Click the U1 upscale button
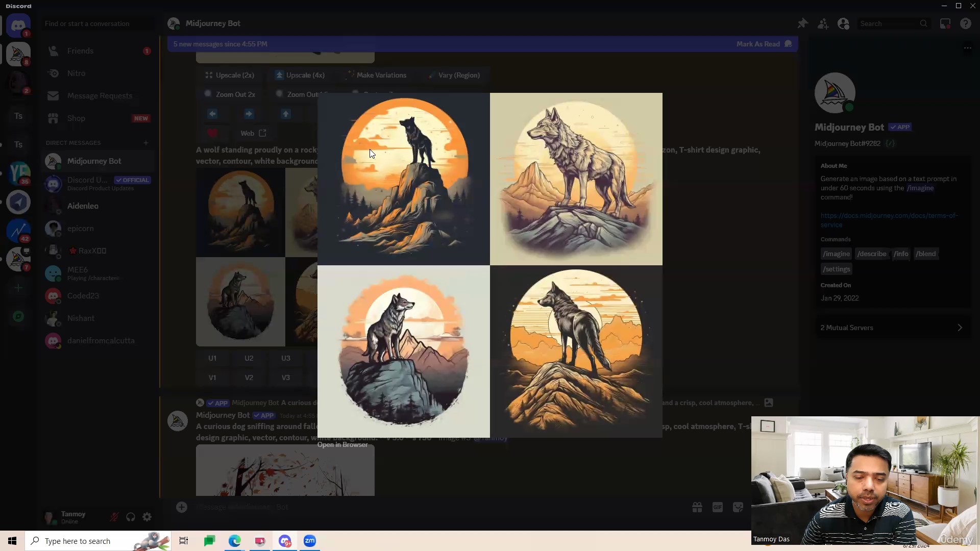This screenshot has width=980, height=551. coord(212,358)
